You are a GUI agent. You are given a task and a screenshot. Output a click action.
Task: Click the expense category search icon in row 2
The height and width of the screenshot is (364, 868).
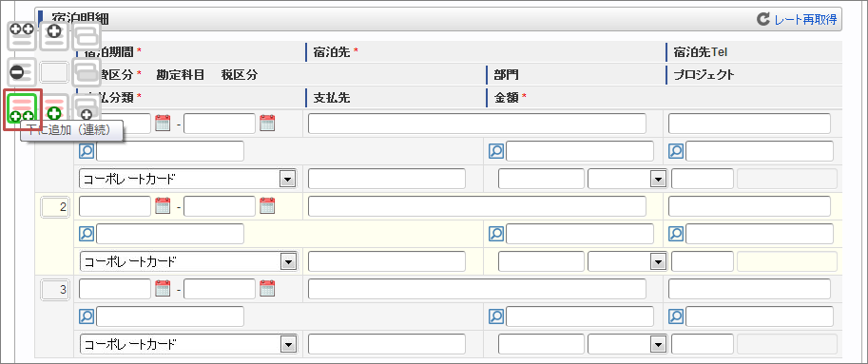87,234
